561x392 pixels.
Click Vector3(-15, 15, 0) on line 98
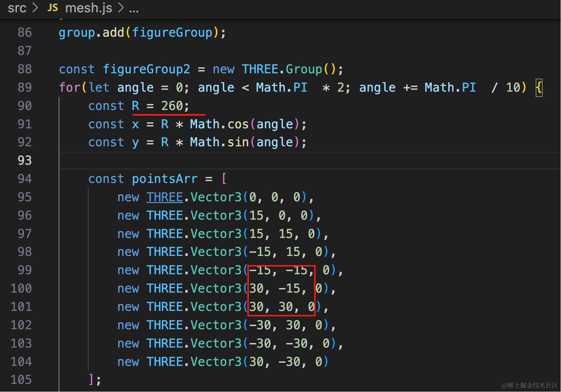pyautogui.click(x=260, y=252)
